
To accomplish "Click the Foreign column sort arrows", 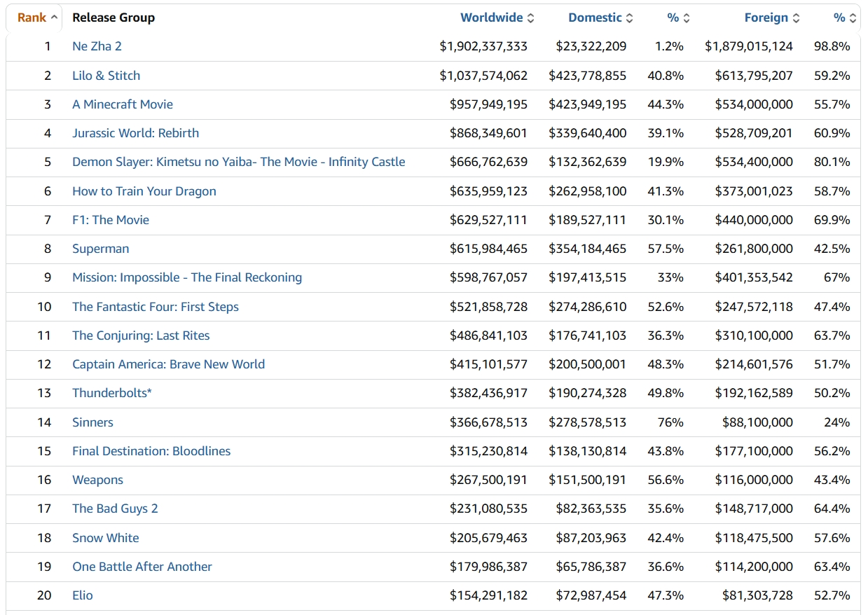I will point(796,18).
